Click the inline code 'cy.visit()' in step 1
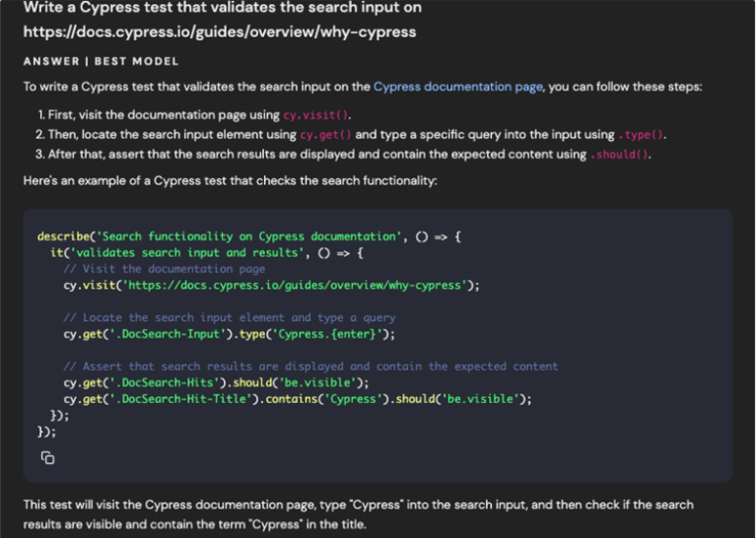 (x=315, y=115)
